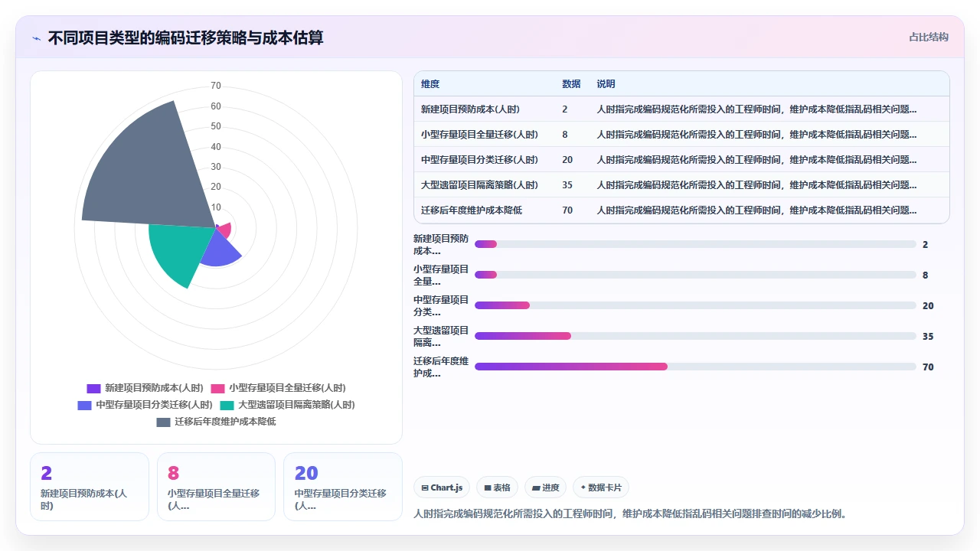
Task: Click the progress bar for 小型存量项目全量
Action: (x=695, y=275)
